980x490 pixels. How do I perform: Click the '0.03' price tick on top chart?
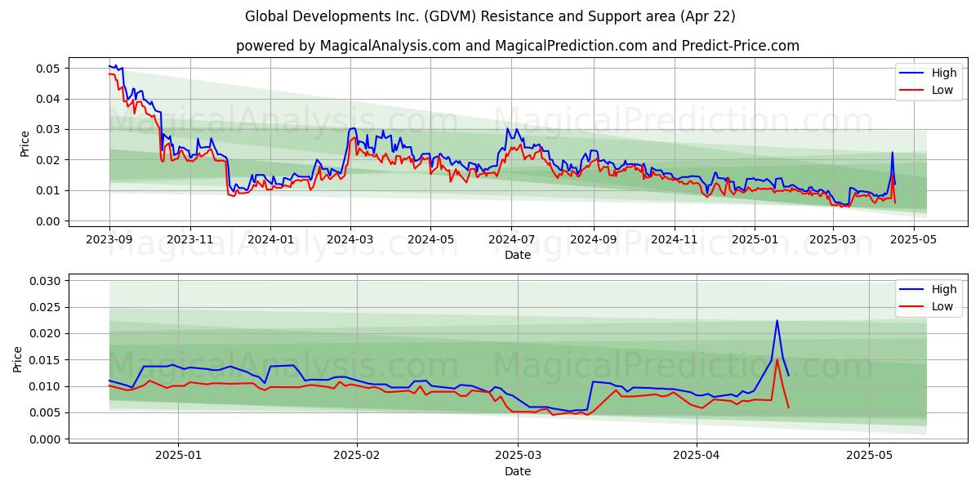coord(48,129)
